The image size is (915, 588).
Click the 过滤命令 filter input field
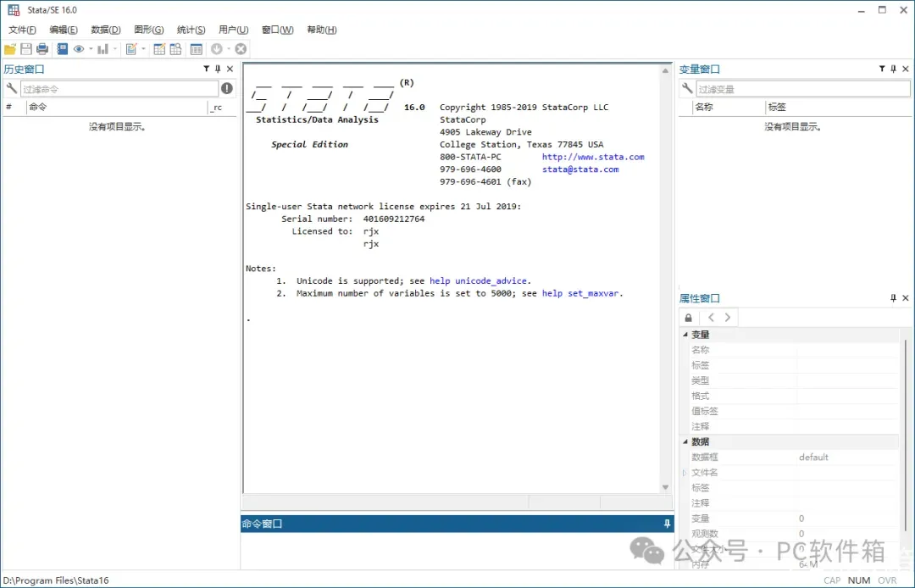(119, 89)
